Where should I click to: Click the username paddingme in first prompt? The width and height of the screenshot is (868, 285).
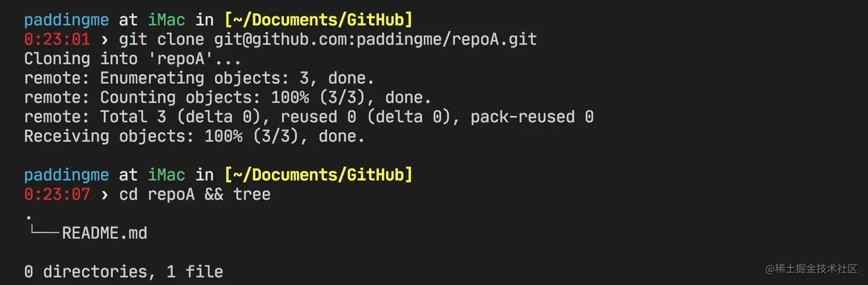click(66, 21)
